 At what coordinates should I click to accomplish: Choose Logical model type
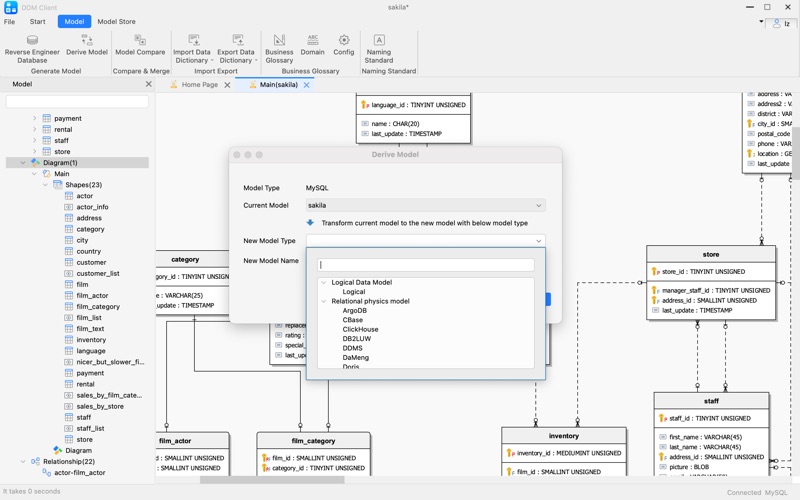[354, 292]
